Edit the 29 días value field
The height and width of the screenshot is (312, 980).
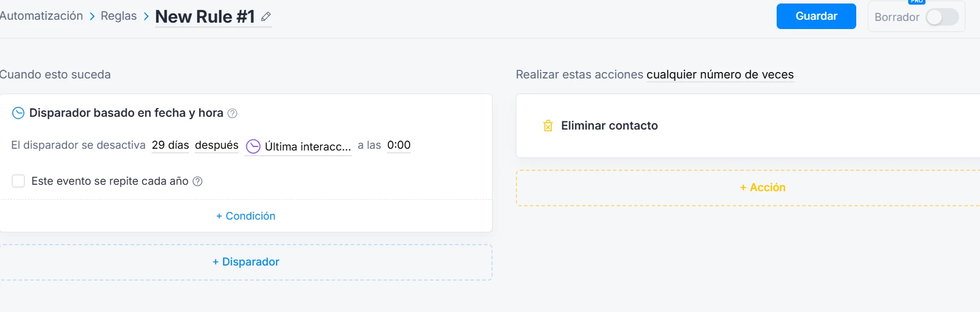(x=170, y=145)
